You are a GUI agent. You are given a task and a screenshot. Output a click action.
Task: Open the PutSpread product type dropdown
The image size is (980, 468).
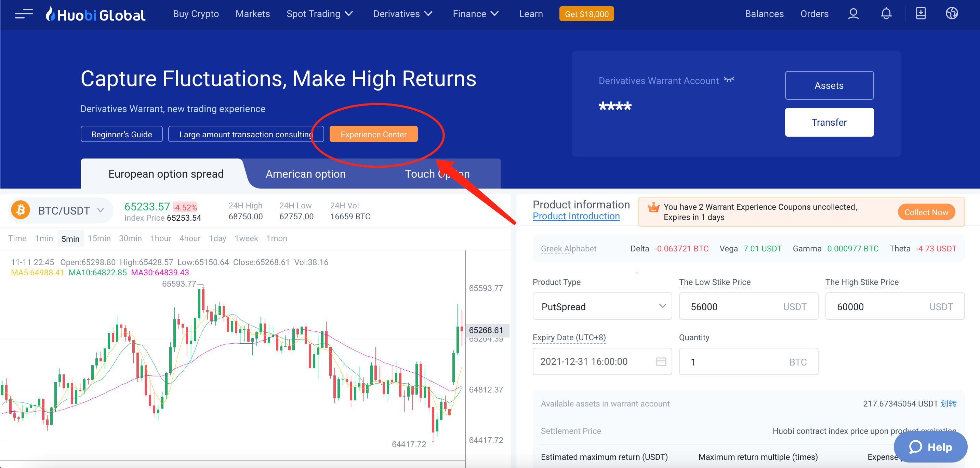[602, 306]
